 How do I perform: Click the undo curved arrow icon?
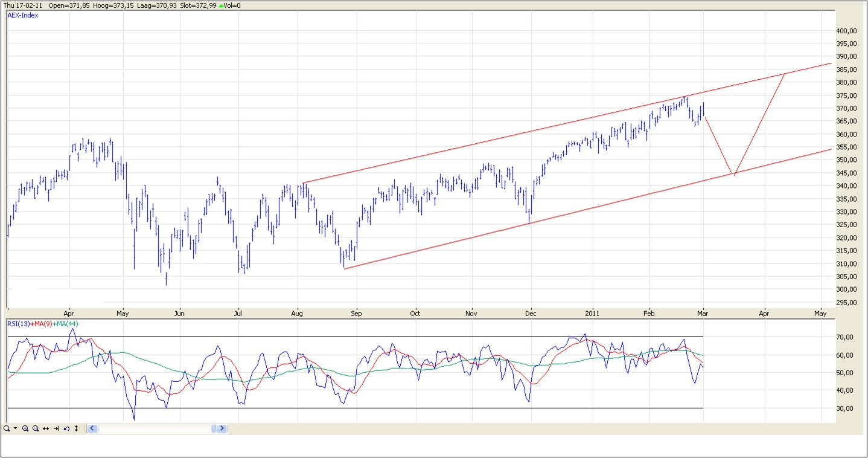click(66, 428)
